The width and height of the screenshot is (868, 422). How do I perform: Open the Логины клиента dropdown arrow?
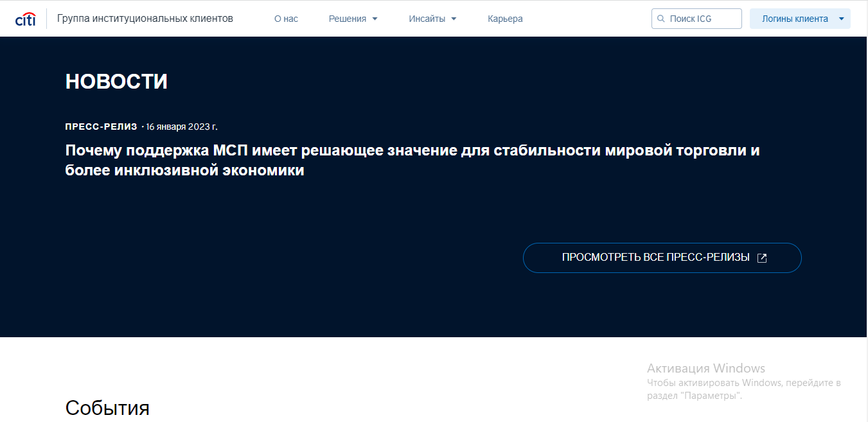coord(841,19)
